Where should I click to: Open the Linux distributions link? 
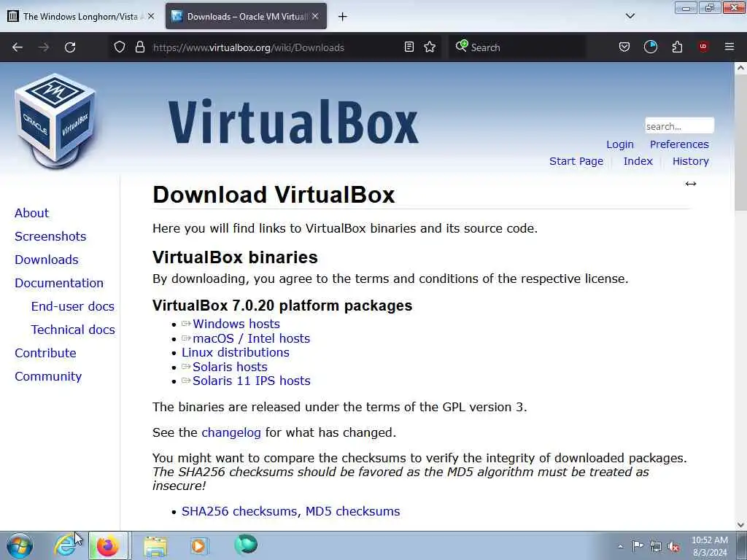pos(236,352)
